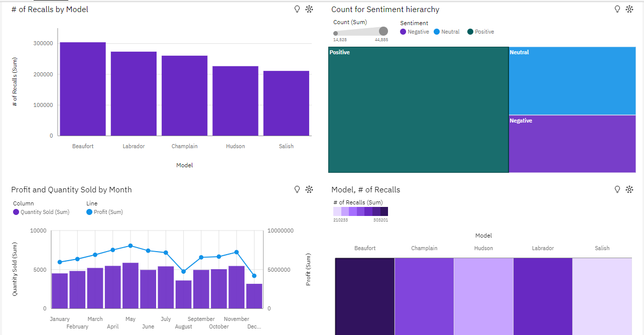Click the rotated 'Profit (Sum)' axis title

308,269
